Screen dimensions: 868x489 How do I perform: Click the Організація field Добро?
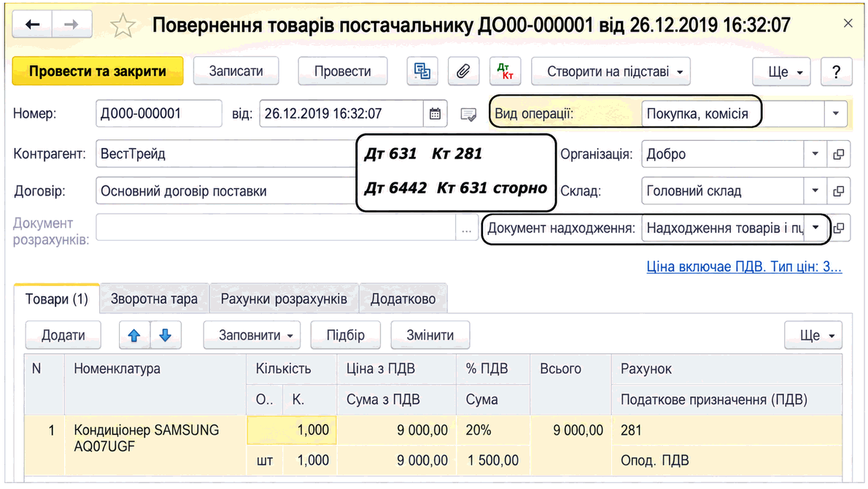tap(722, 154)
